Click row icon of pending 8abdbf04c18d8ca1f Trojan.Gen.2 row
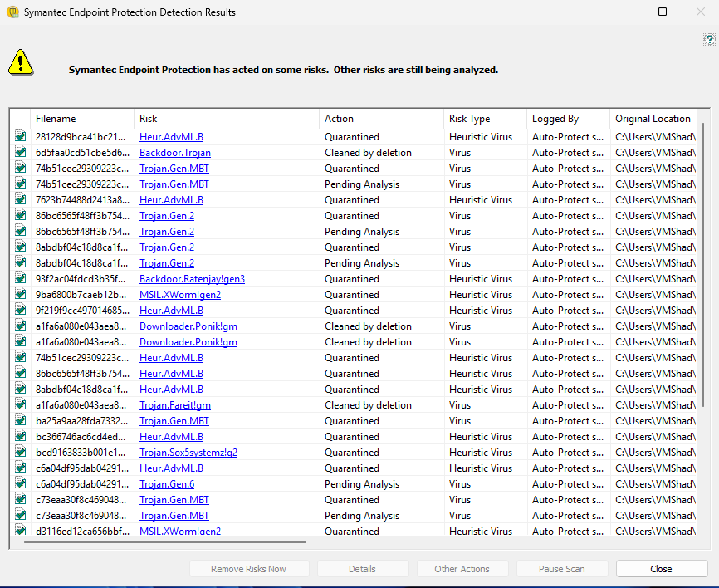 (20, 262)
